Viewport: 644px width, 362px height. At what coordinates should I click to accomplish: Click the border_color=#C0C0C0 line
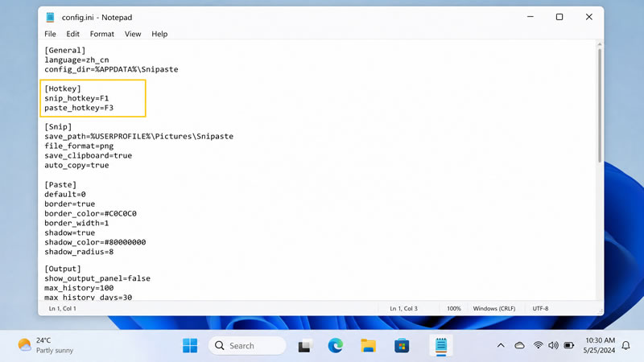[x=90, y=213]
